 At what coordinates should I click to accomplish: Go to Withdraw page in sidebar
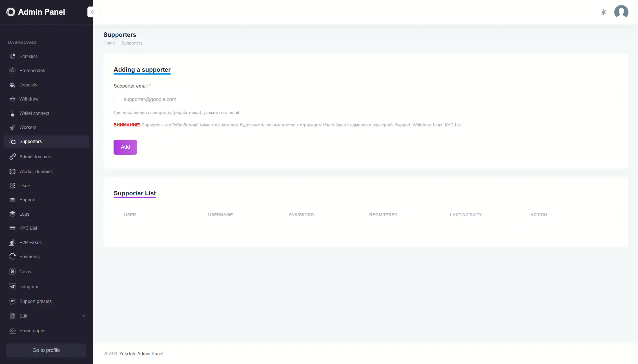29,99
